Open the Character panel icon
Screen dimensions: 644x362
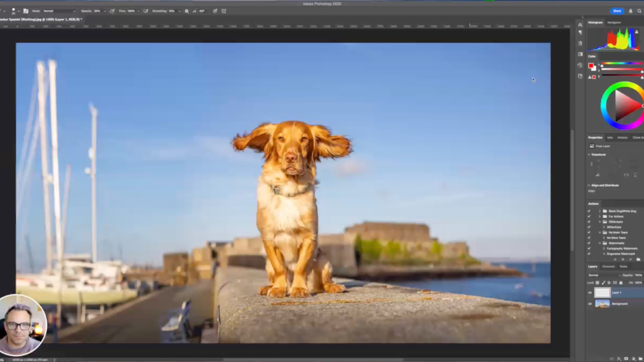coord(580,24)
